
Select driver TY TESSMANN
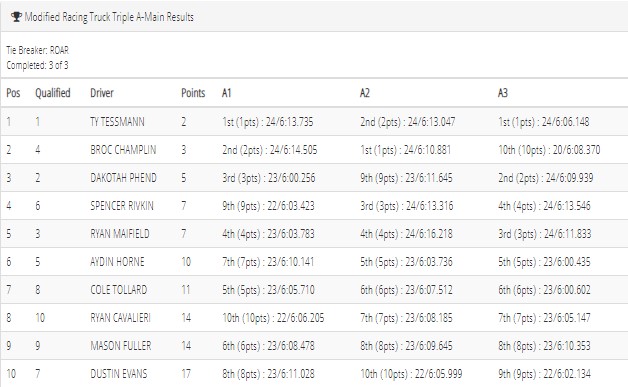(117, 122)
